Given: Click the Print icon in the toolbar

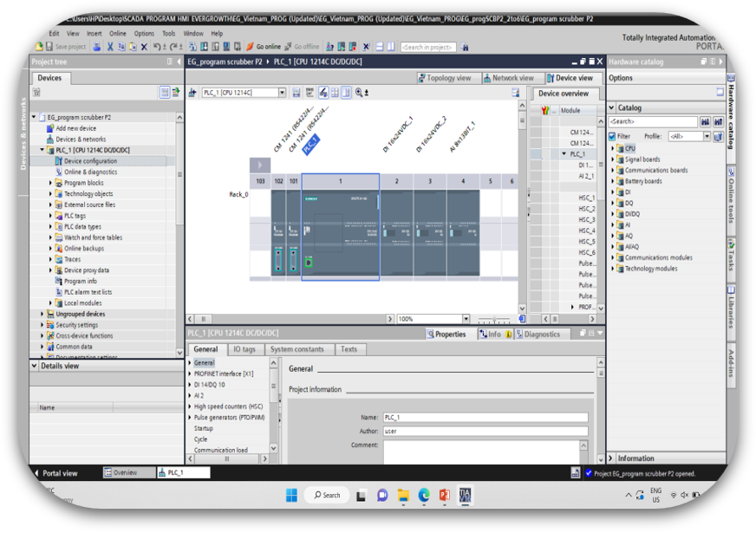Looking at the screenshot, I should click(97, 47).
